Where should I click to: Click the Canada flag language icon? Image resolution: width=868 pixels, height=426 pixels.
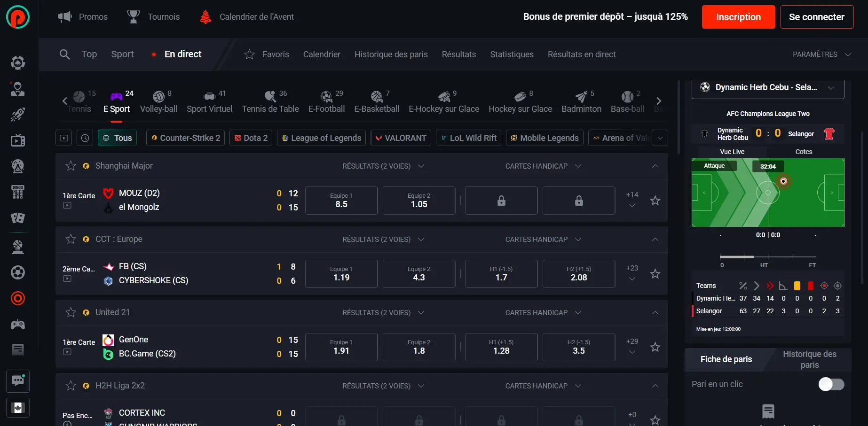[x=18, y=408]
